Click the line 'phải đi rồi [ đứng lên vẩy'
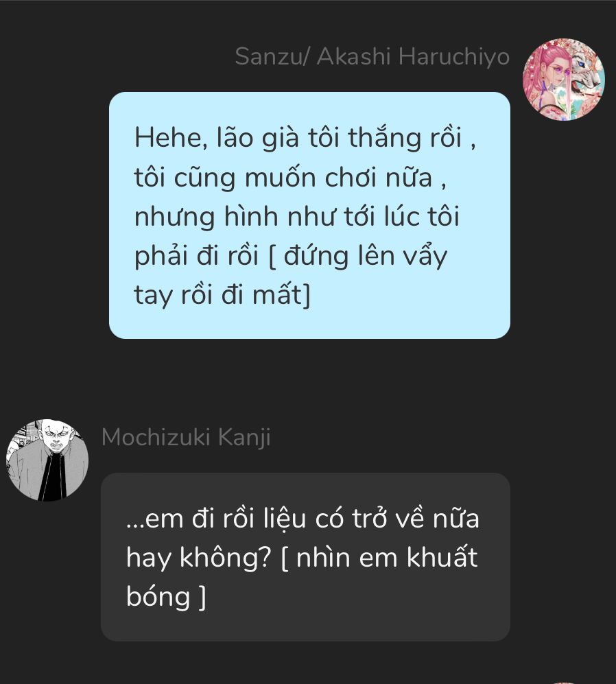Screen dimensions: 616x684 pyautogui.click(x=291, y=256)
